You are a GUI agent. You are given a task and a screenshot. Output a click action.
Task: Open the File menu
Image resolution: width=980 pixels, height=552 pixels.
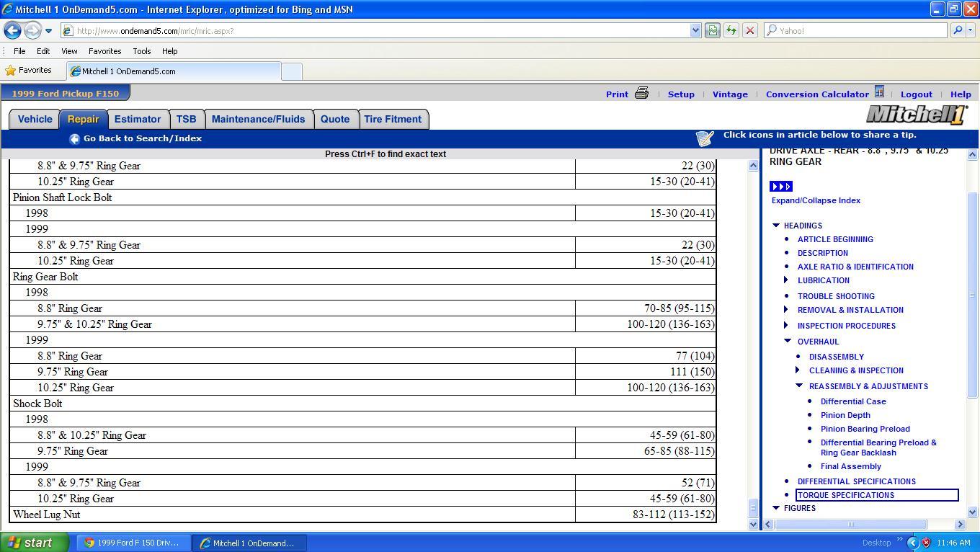click(x=19, y=51)
